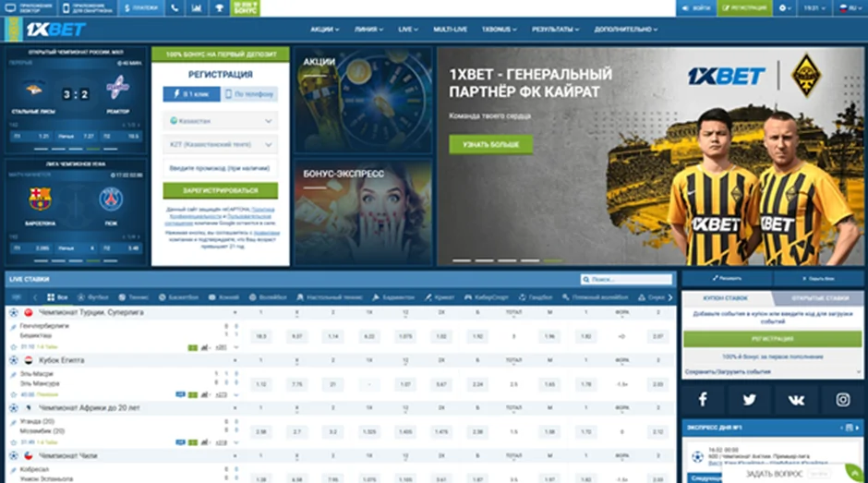Collapse Чемпионат Африки до 20 лет section
This screenshot has height=483, width=868.
tap(235, 408)
